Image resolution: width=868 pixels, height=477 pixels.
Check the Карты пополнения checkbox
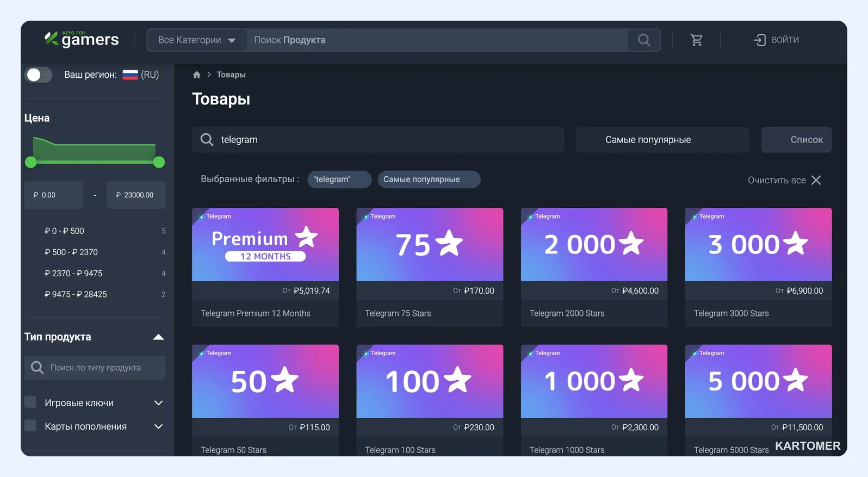click(30, 425)
